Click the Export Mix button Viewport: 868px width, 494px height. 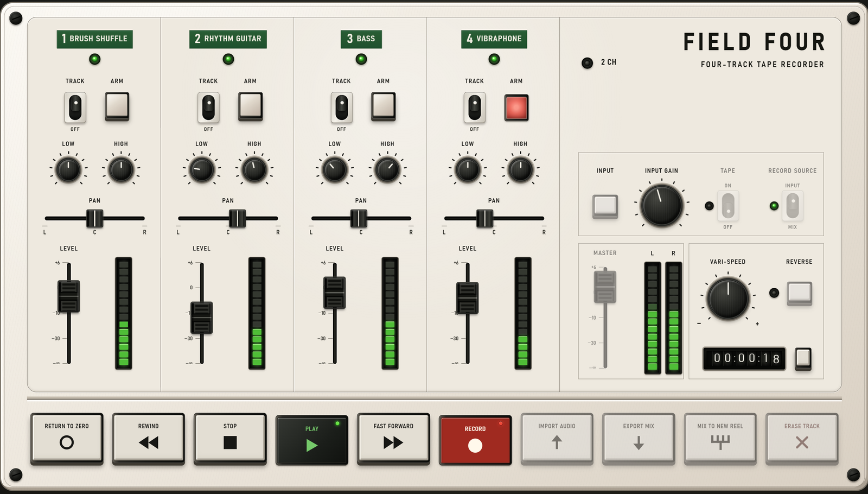point(639,438)
